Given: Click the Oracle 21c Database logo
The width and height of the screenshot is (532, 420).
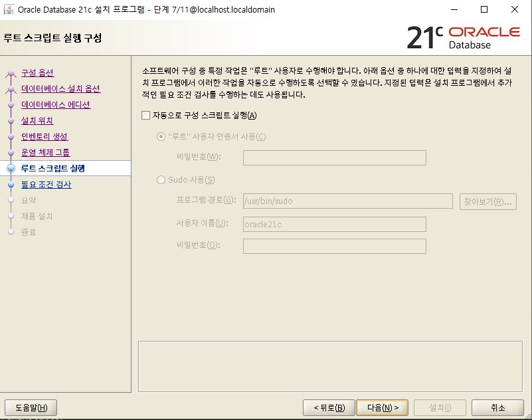Looking at the screenshot, I should pos(464,37).
